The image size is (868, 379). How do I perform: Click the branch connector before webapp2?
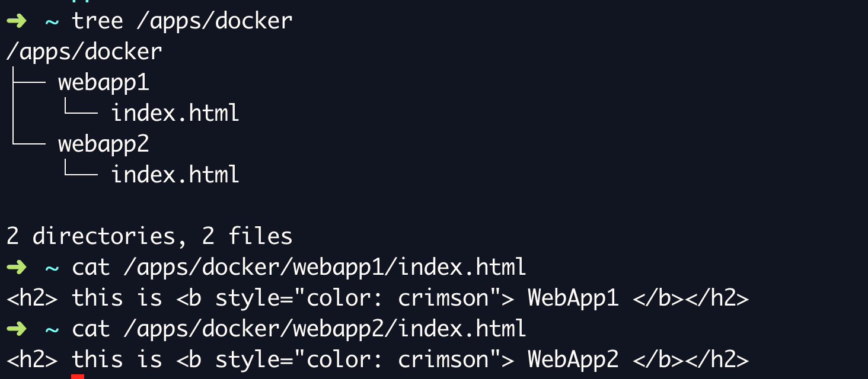28,136
